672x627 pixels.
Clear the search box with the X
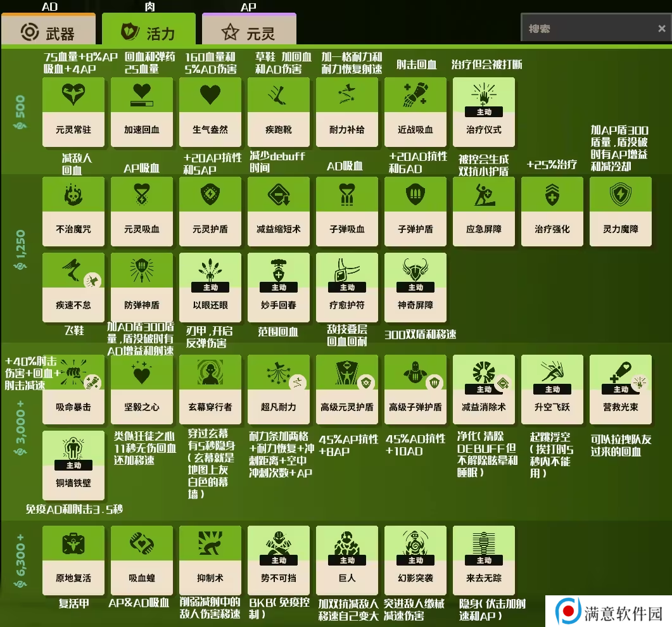tap(662, 28)
